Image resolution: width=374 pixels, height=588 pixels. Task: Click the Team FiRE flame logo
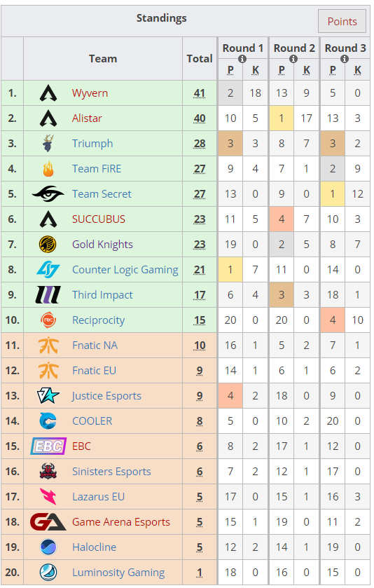click(48, 169)
